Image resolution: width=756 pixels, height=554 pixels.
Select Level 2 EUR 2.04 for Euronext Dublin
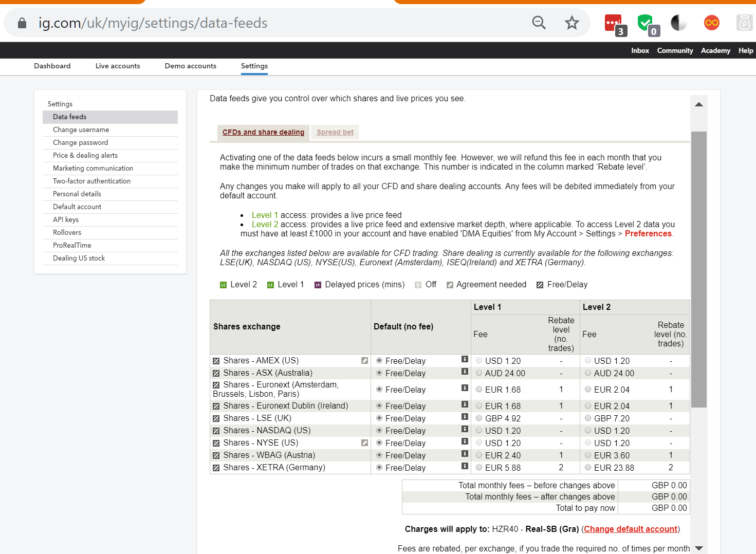(588, 406)
